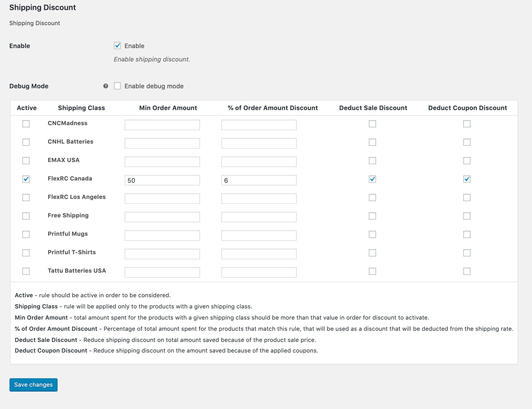Click Min Order Amount field for Printful T-Shirts
Screen dimensions: 532x409
pos(162,254)
